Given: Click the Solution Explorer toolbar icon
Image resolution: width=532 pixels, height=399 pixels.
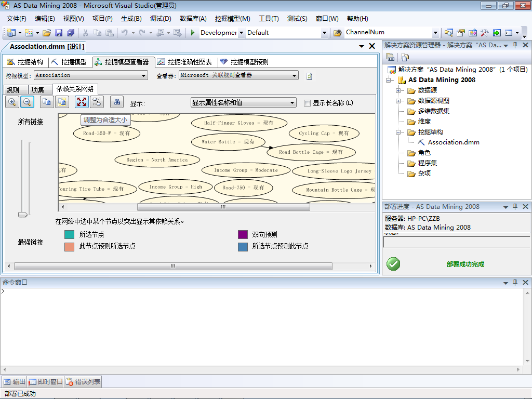Looking at the screenshot, I should coord(448,33).
